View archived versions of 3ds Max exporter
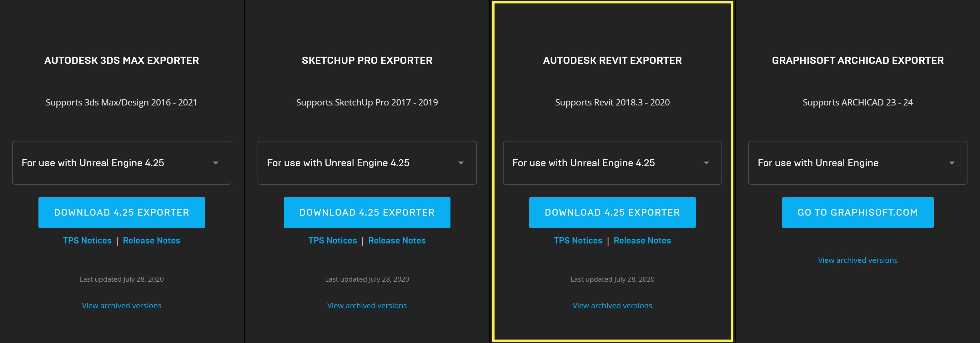The image size is (980, 343). [121, 306]
